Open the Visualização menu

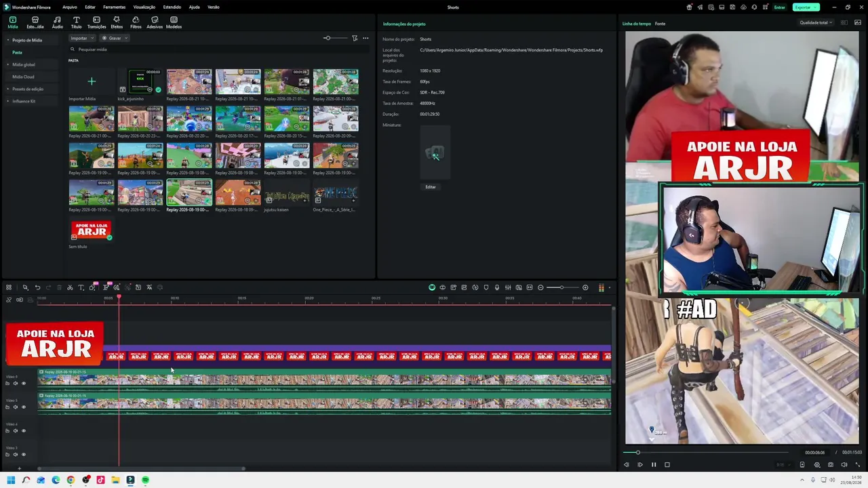(144, 7)
